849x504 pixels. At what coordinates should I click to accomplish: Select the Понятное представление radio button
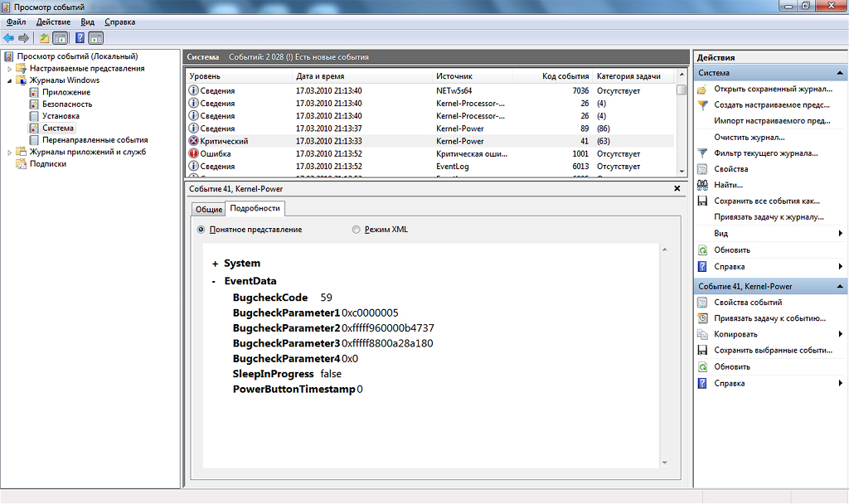(x=201, y=230)
